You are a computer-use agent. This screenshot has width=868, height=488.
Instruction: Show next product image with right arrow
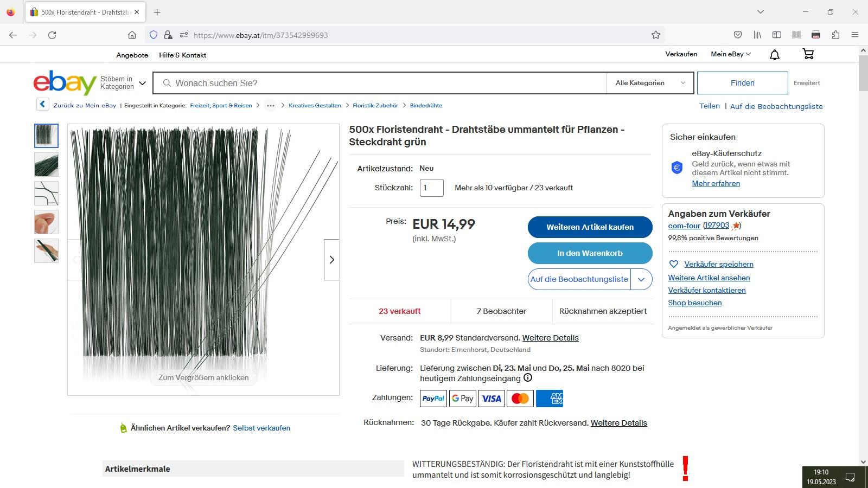(x=331, y=260)
